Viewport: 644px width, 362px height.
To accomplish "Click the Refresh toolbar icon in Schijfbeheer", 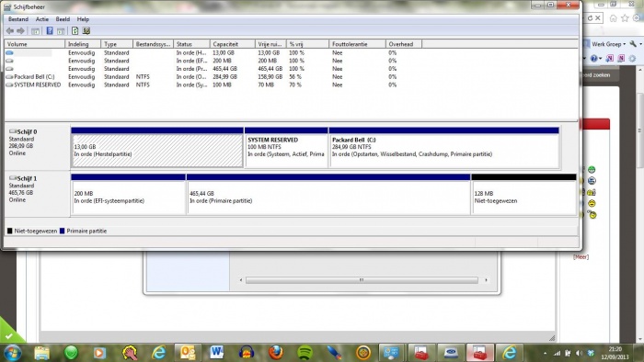I will [x=75, y=30].
